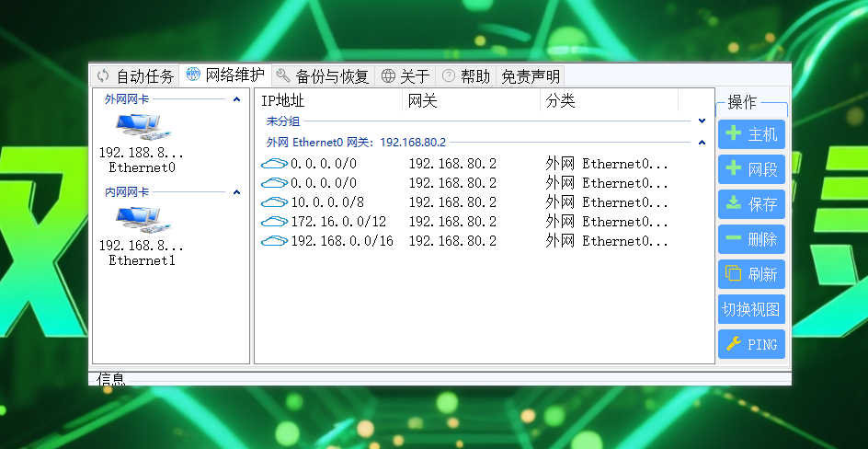This screenshot has width=868, height=449.
Task: Click the 网关 column header
Action: (471, 101)
